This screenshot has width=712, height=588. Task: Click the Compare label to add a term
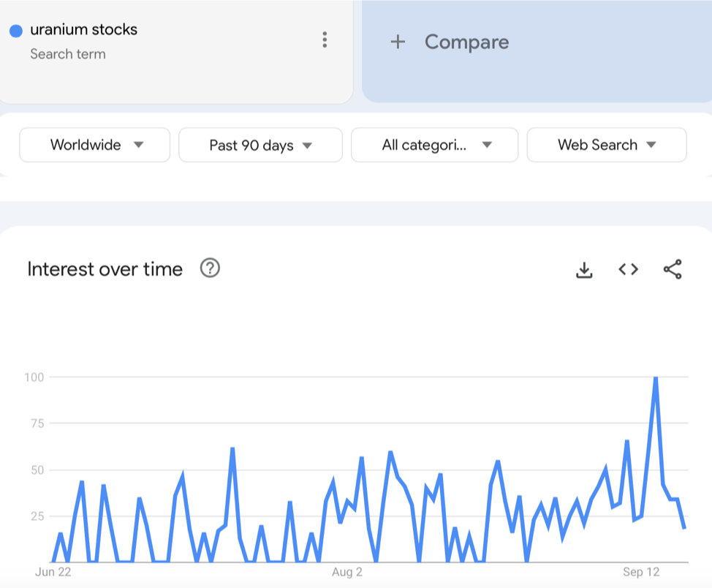tap(466, 42)
